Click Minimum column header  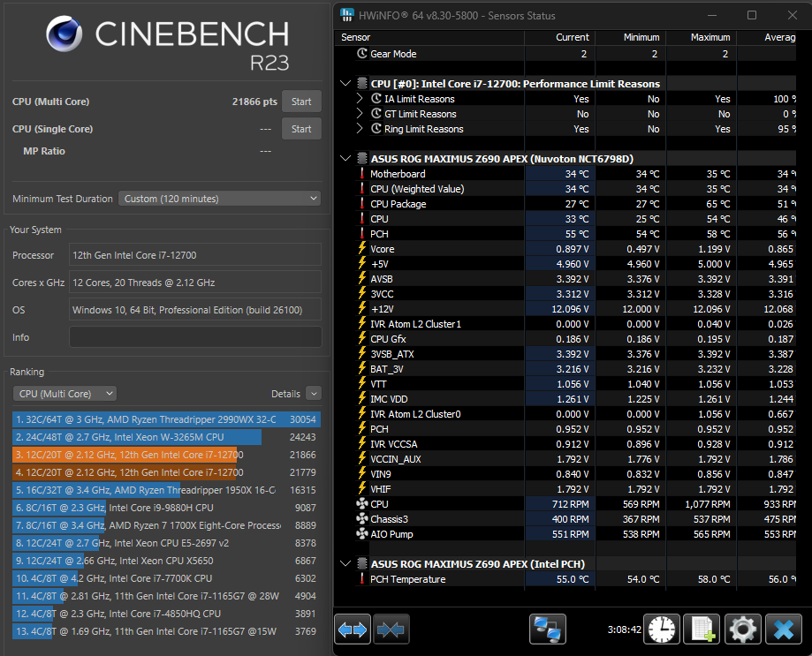631,37
